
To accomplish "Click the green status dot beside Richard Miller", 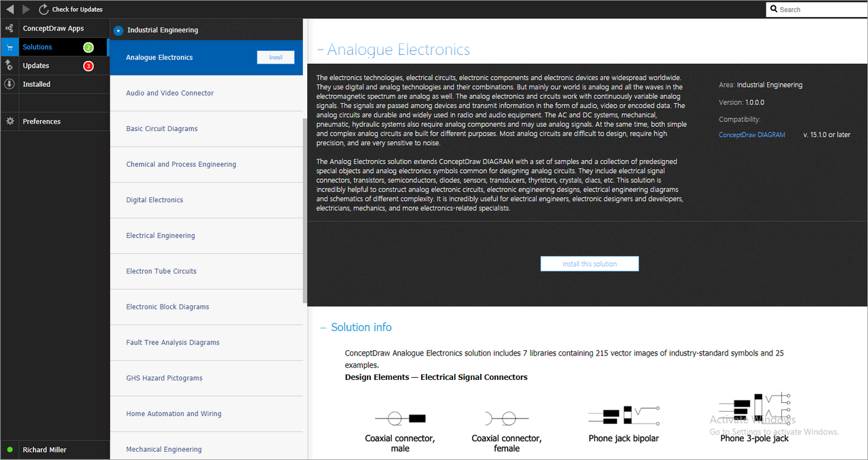I will 9,450.
